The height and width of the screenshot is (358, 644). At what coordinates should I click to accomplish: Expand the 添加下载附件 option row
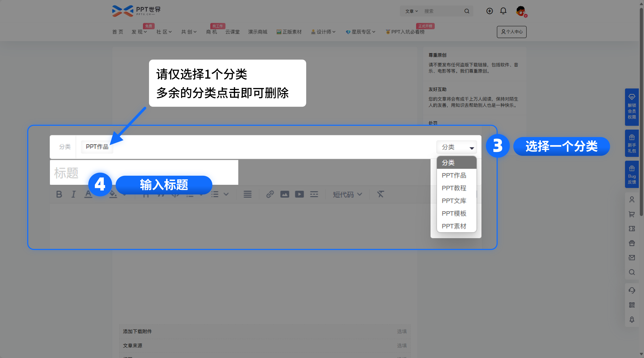tap(265, 331)
